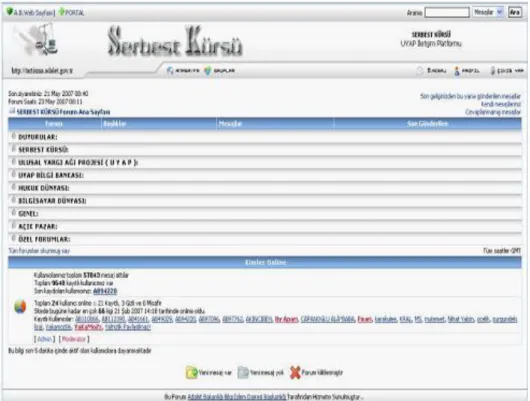Select the SERBEST KÜRSÜ Forum Ana Sayfası breadcrumb
This screenshot has height=401, width=530.
pyautogui.click(x=63, y=112)
